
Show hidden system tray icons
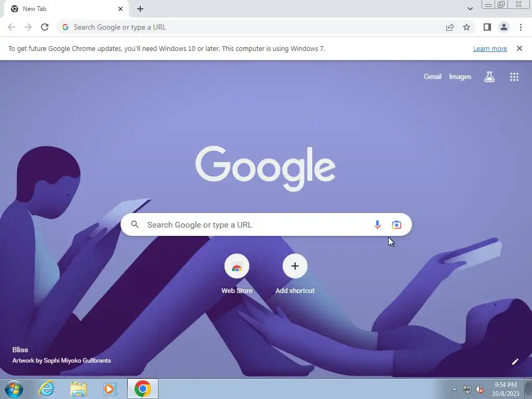(454, 389)
